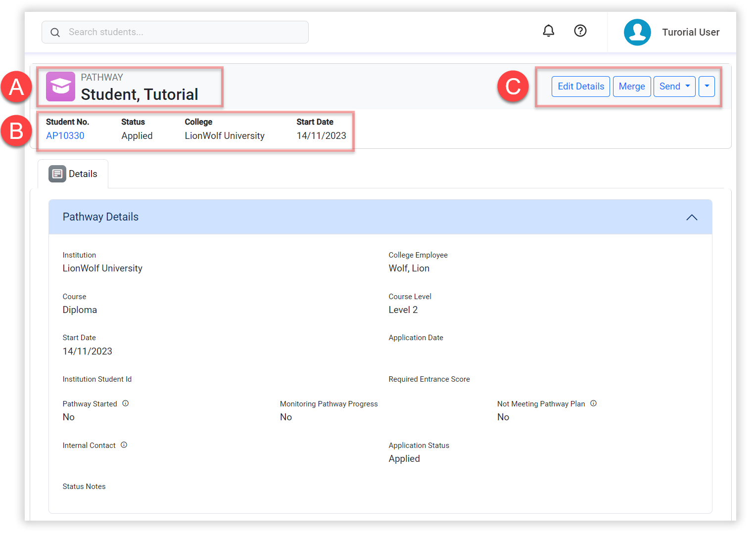Viewport: 756px width, 533px height.
Task: Click the user profile avatar
Action: 637,32
